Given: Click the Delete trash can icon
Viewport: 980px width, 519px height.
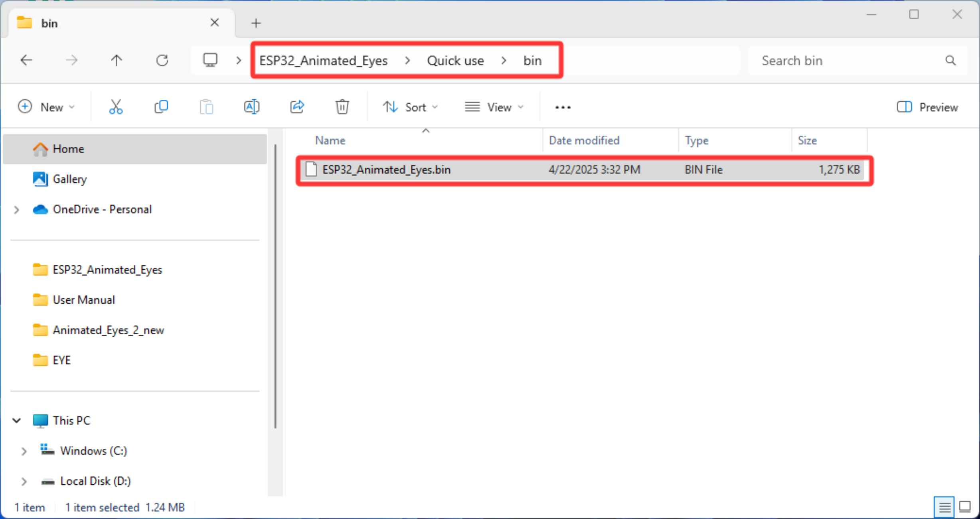Looking at the screenshot, I should 342,107.
